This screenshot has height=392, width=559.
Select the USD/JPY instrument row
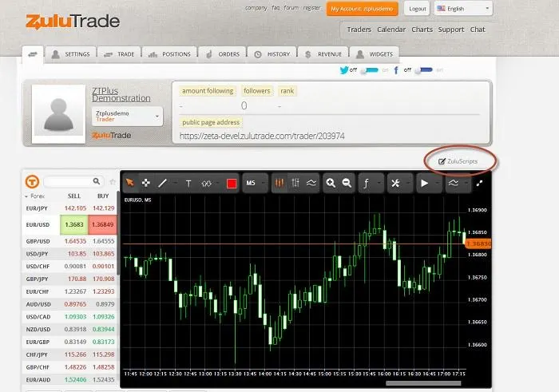pyautogui.click(x=70, y=254)
